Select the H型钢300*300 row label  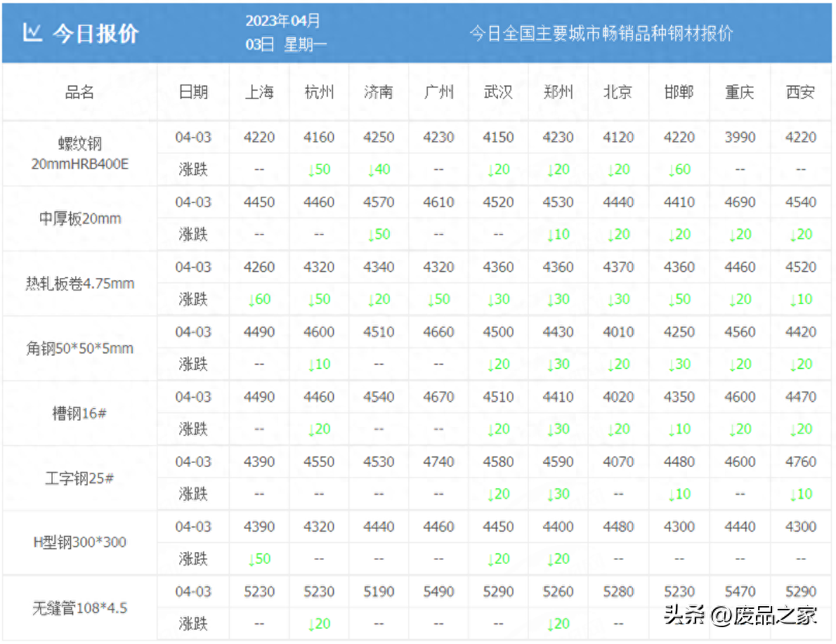pos(79,543)
